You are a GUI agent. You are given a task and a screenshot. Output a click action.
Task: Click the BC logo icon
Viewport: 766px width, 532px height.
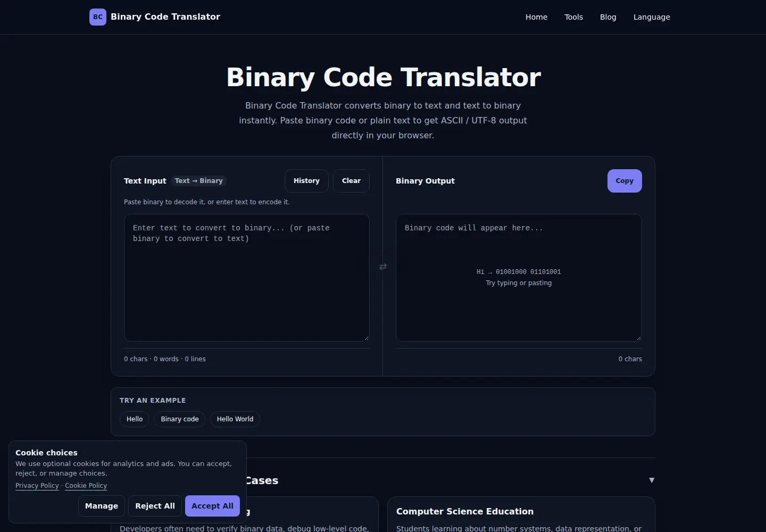pos(98,17)
